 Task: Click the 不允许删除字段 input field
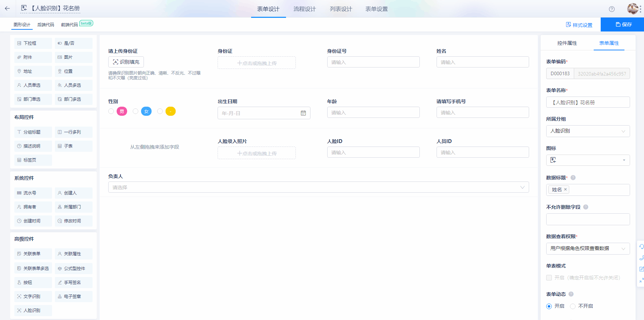point(588,219)
